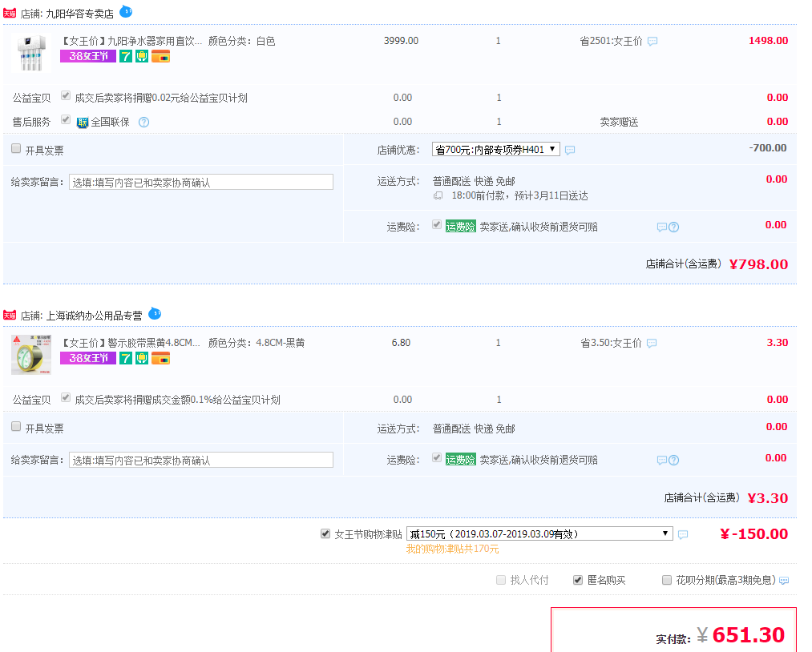Click 卖家赠送 text in 售后服务 row
This screenshot has height=652, width=812.
619,122
